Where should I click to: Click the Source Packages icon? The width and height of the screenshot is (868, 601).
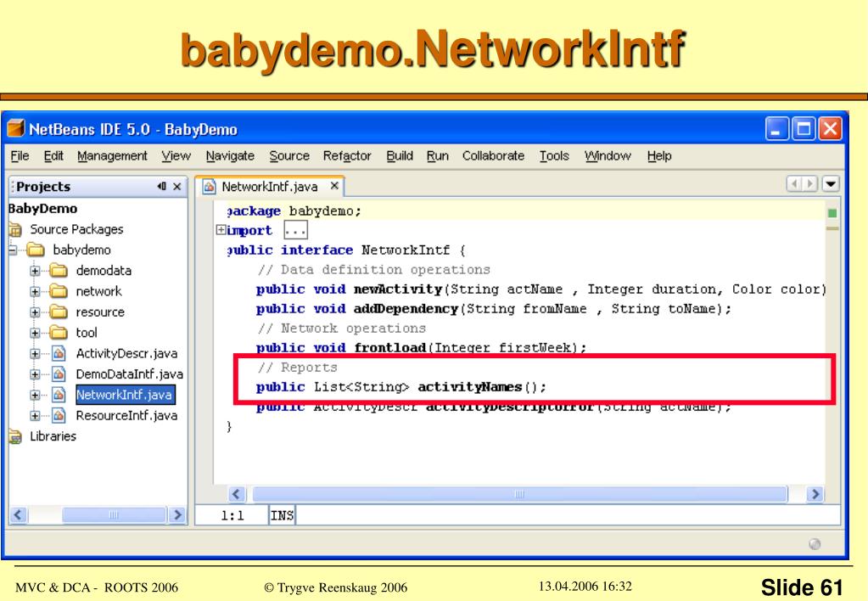pyautogui.click(x=15, y=229)
